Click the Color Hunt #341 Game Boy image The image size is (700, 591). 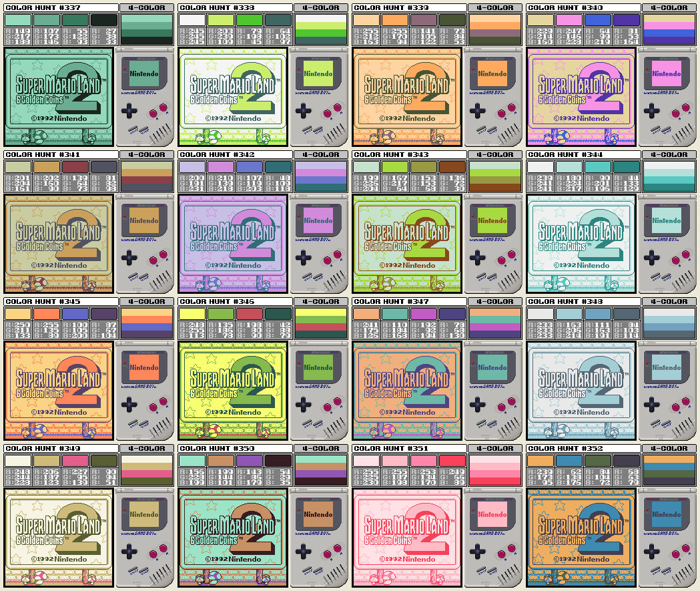pos(145,244)
